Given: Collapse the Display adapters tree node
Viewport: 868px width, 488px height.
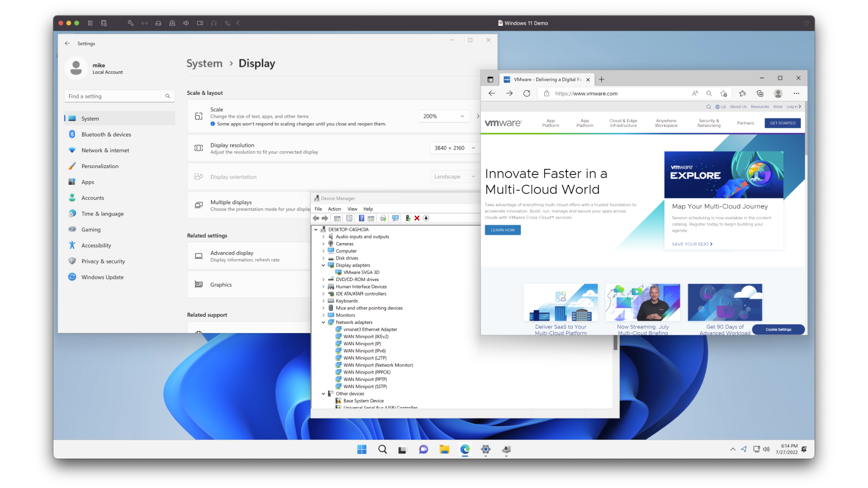Looking at the screenshot, I should (x=323, y=265).
